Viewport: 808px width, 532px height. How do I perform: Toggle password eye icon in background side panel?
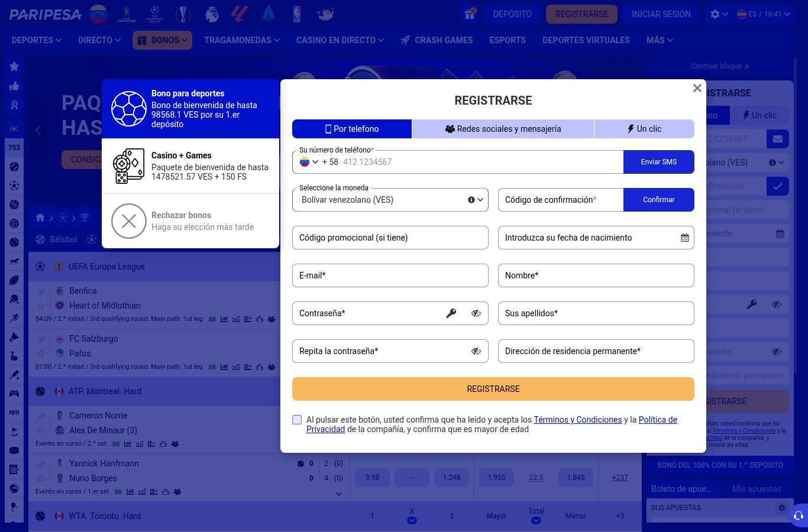(x=777, y=304)
